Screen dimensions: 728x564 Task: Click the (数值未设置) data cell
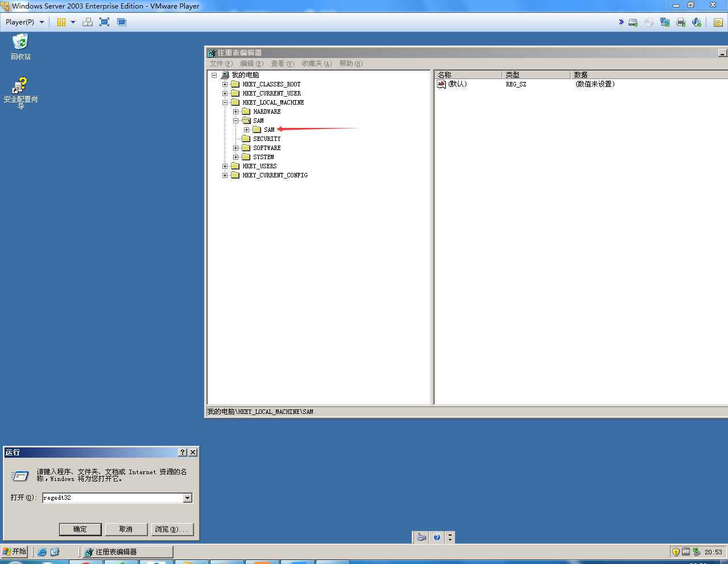(595, 84)
